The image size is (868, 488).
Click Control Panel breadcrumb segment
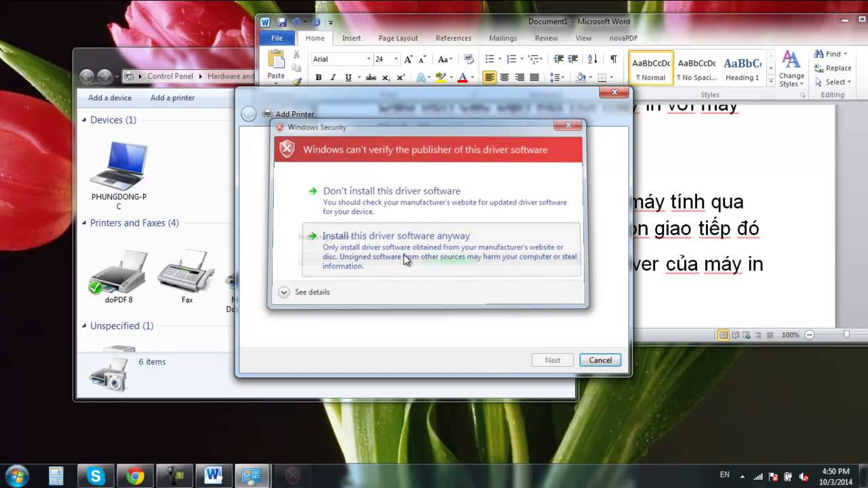coord(170,76)
